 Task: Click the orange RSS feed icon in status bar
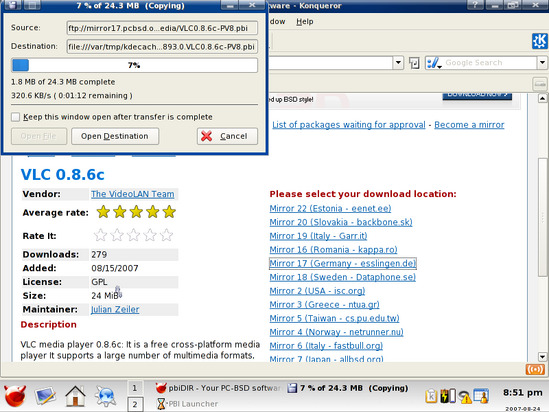click(x=535, y=369)
